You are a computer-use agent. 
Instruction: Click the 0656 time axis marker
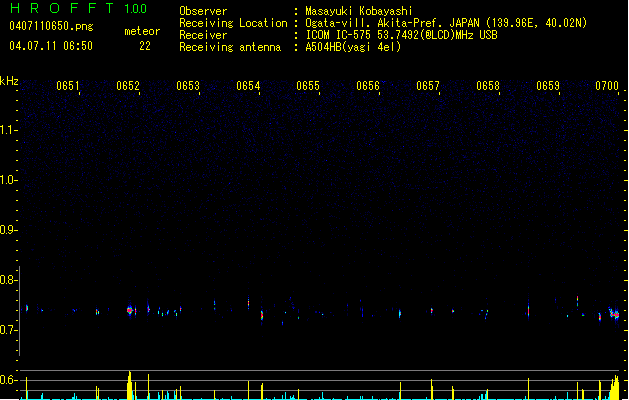click(368, 86)
